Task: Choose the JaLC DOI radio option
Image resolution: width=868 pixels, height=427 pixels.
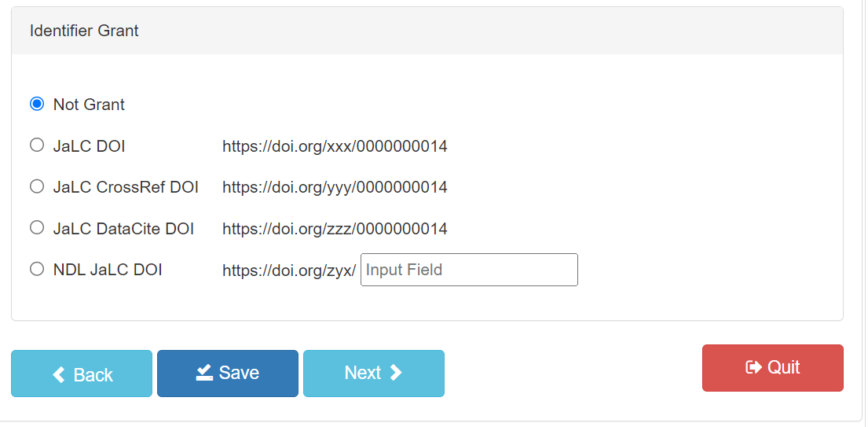Action: (37, 145)
